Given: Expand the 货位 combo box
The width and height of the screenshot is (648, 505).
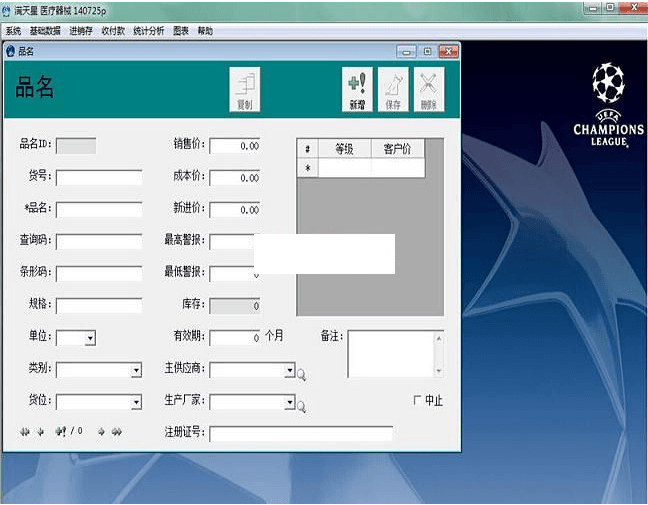Looking at the screenshot, I should [136, 403].
